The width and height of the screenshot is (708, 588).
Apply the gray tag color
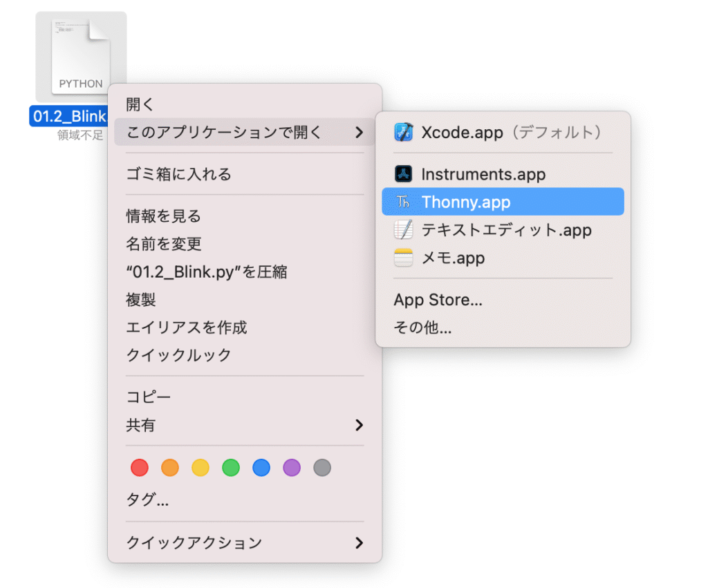(x=322, y=468)
